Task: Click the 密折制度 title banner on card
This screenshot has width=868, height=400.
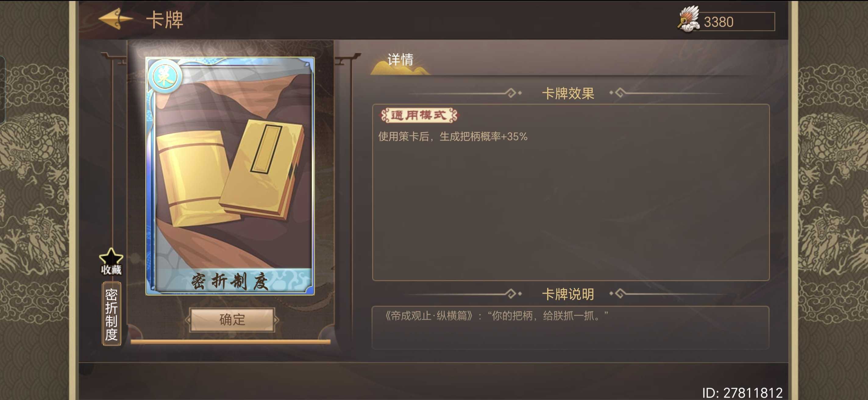Action: click(x=230, y=281)
